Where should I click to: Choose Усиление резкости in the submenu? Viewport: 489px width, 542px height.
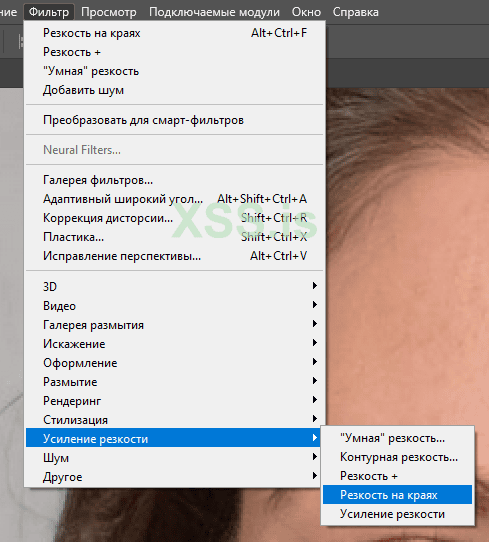point(397,514)
